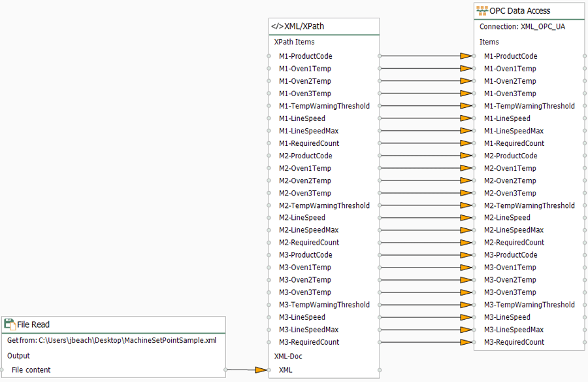The height and width of the screenshot is (382, 588).
Task: Click the OPC Data Access grid icon
Action: tap(484, 10)
